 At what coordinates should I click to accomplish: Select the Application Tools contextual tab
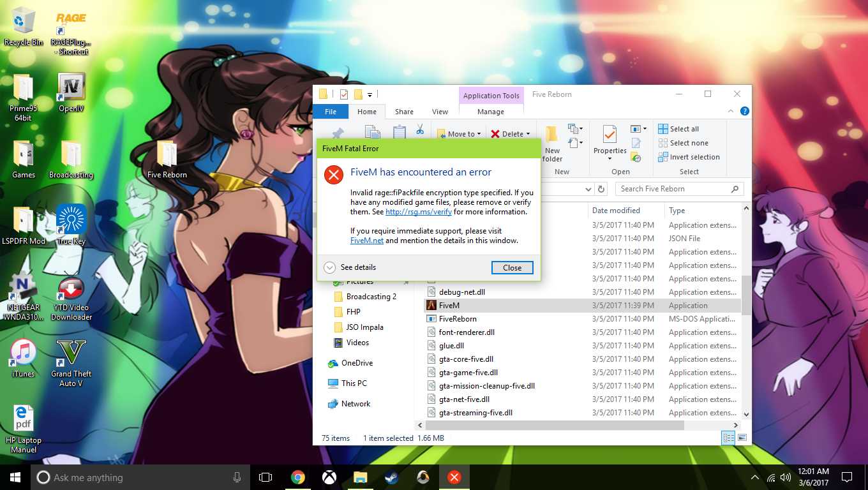pyautogui.click(x=491, y=96)
